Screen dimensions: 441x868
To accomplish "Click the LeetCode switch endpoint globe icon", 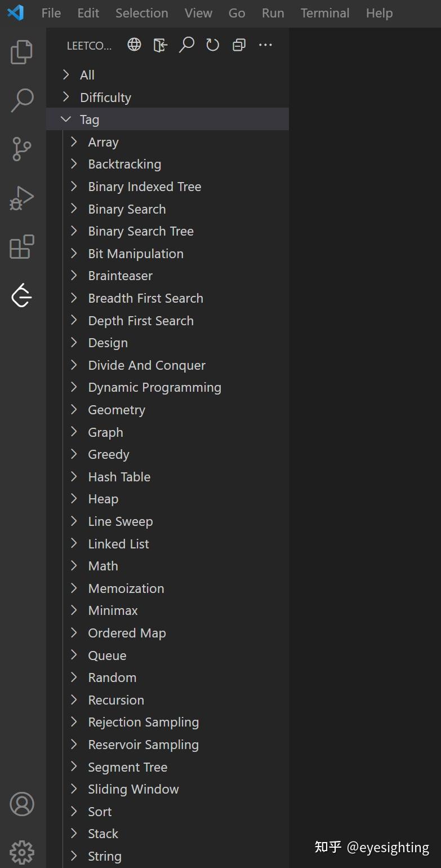I will [134, 45].
